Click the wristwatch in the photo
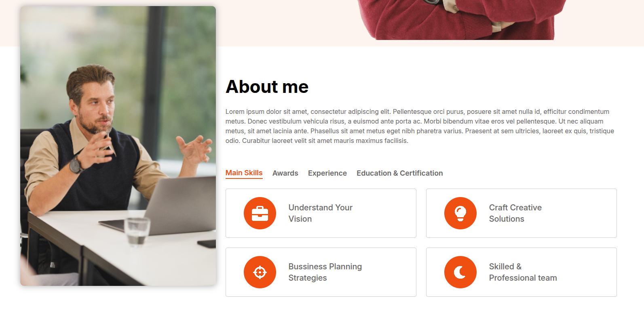This screenshot has height=319, width=644. (x=75, y=165)
